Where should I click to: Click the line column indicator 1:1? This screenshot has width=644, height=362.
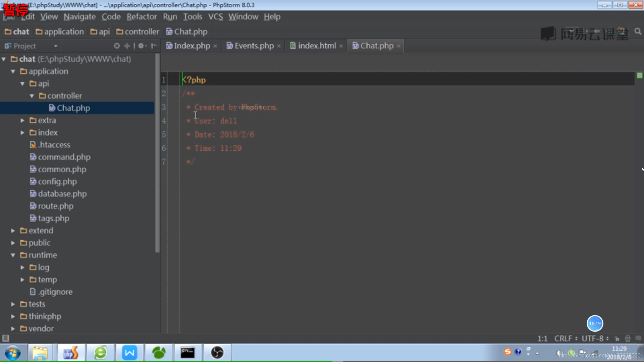click(x=542, y=338)
